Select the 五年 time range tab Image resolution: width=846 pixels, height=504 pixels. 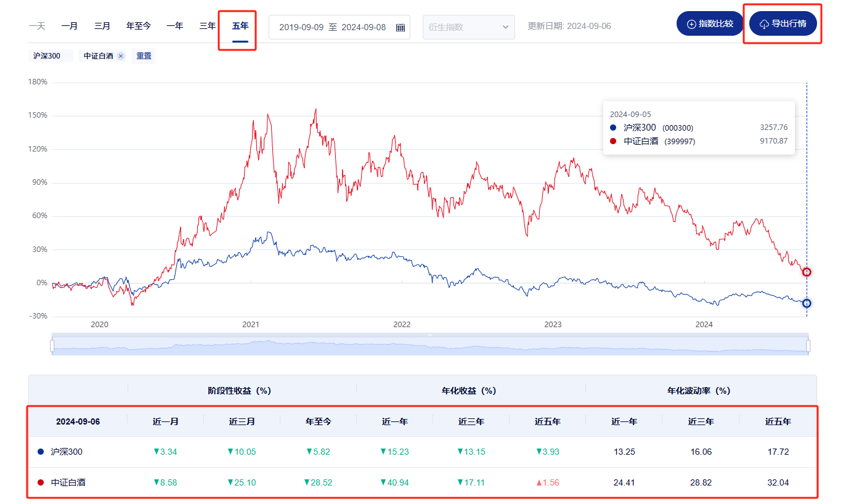(240, 26)
